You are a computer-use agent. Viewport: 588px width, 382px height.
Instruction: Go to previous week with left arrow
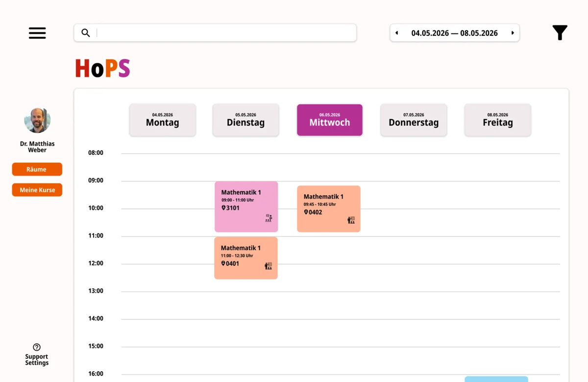396,33
